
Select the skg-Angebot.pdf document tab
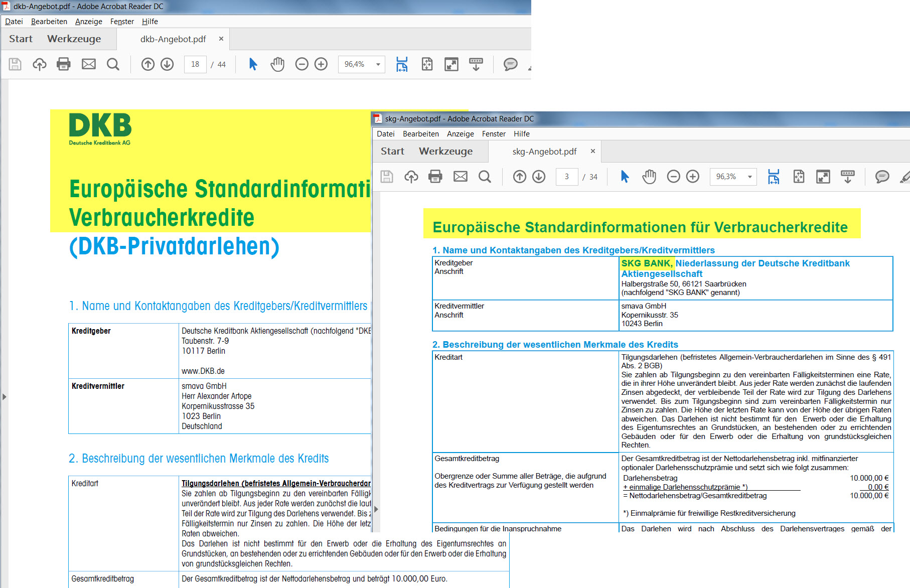(544, 152)
